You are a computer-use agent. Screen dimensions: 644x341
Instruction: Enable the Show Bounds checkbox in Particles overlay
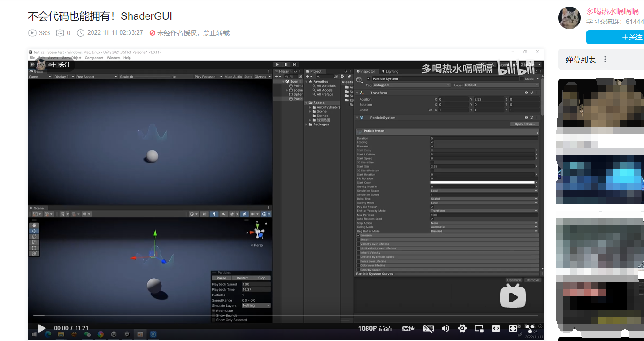pyautogui.click(x=214, y=316)
